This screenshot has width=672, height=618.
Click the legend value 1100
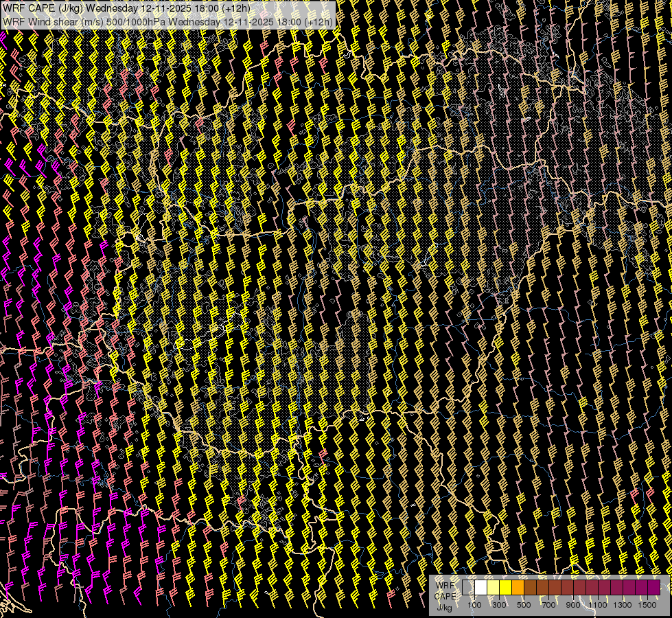coord(597,605)
